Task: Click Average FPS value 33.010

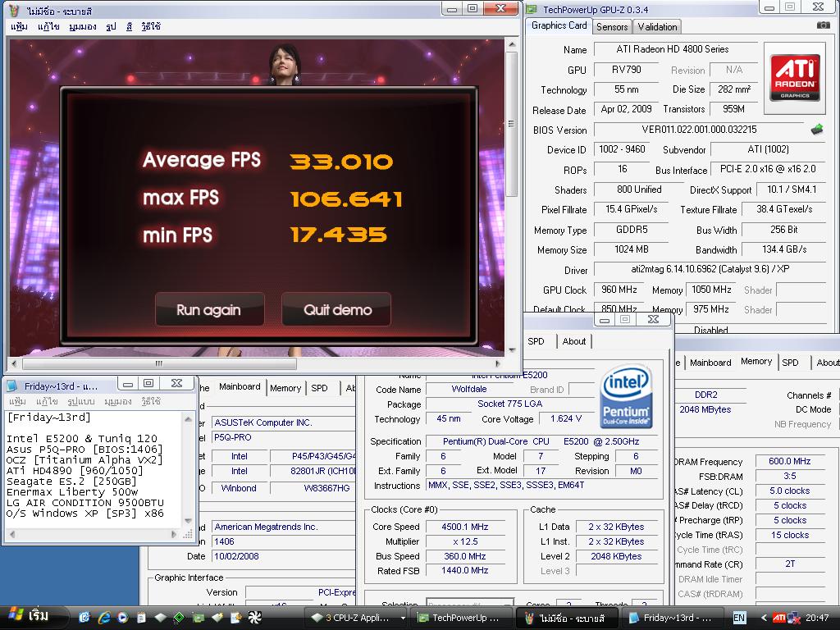Action: (342, 162)
